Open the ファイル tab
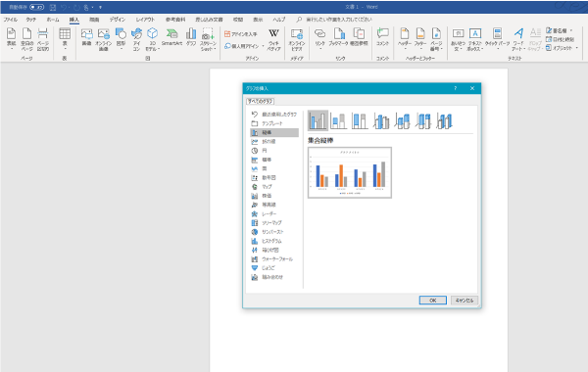The image size is (588, 372). click(x=11, y=20)
